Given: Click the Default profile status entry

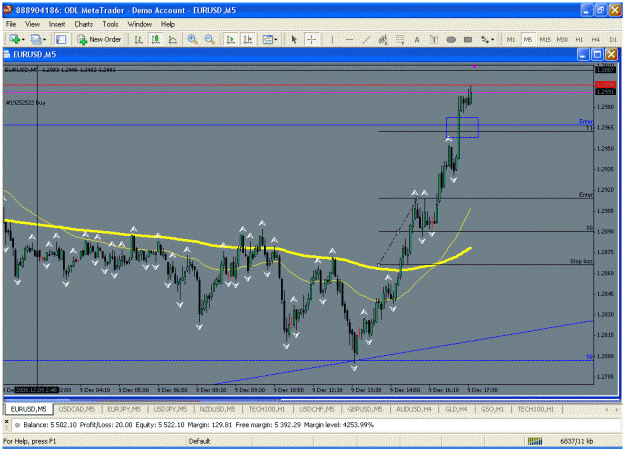Looking at the screenshot, I should (x=199, y=441).
